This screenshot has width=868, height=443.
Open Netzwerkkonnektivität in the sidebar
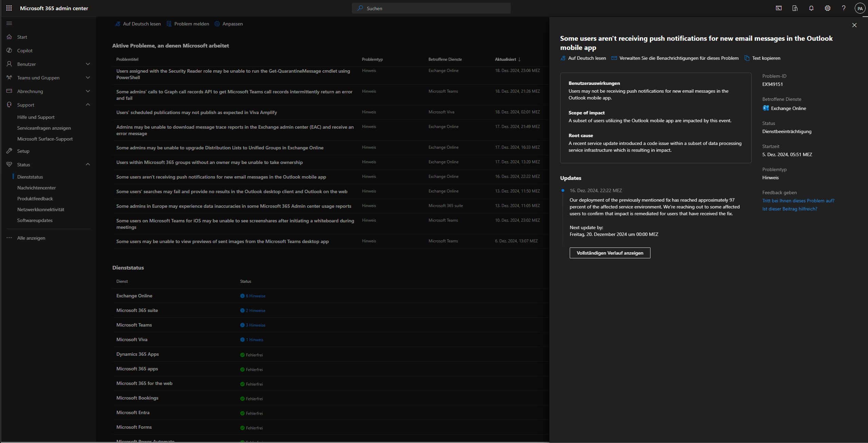point(41,209)
